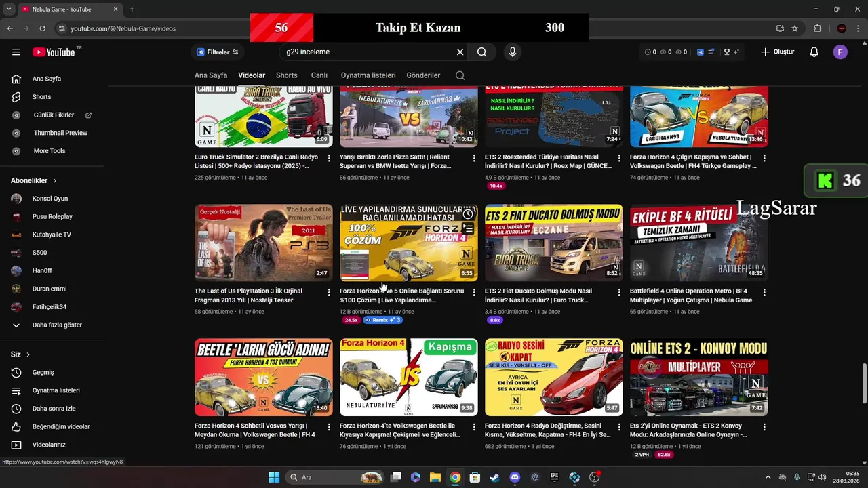Click the vidIQ sparkle icon

(x=736, y=52)
